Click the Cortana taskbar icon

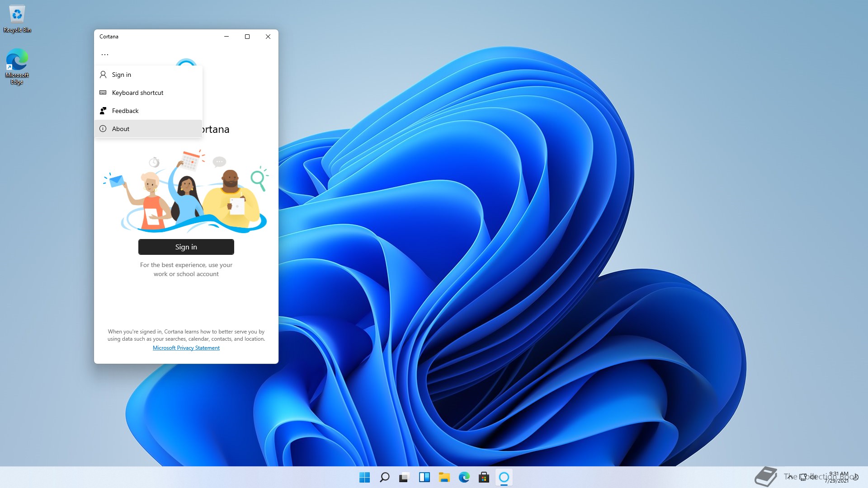(x=504, y=477)
